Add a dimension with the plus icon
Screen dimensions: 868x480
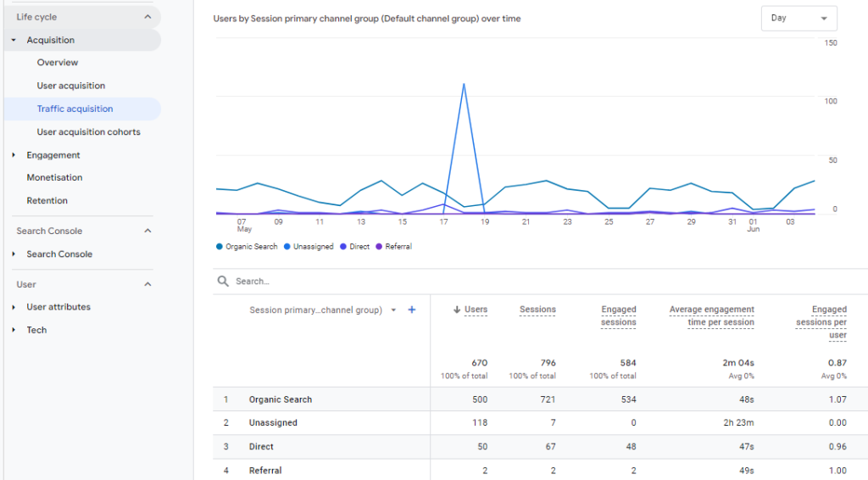[x=412, y=310]
